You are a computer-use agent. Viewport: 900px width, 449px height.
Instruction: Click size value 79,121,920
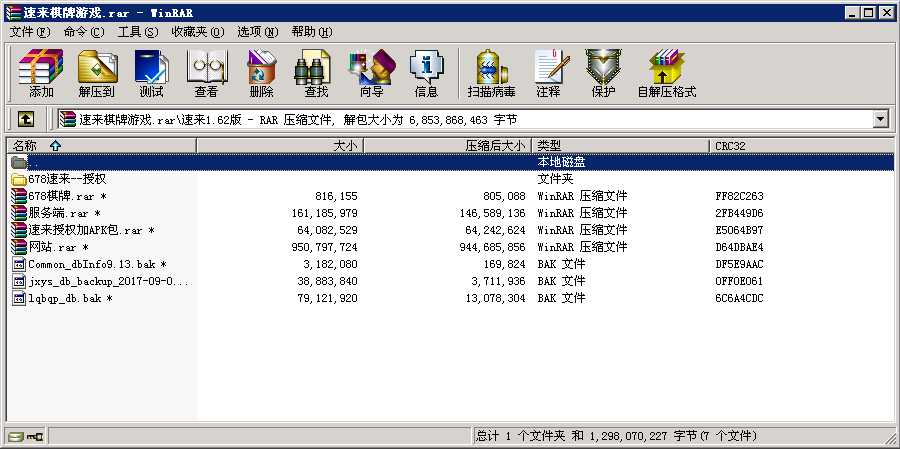[x=327, y=299]
